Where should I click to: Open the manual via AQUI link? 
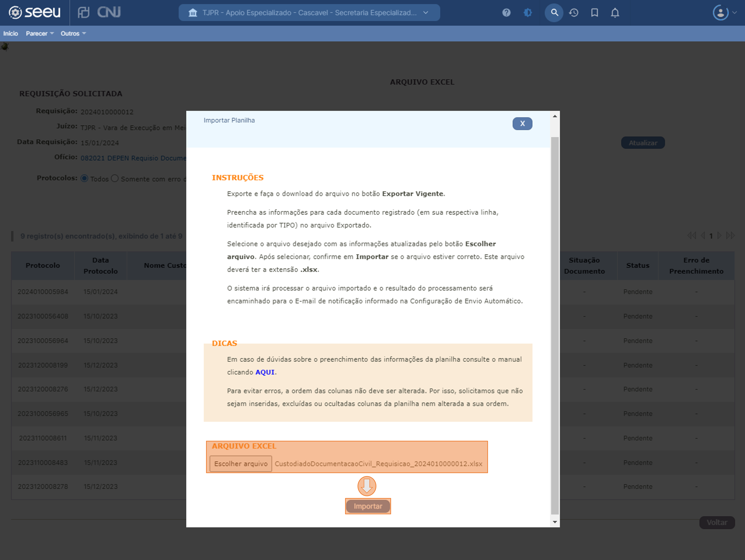click(265, 372)
